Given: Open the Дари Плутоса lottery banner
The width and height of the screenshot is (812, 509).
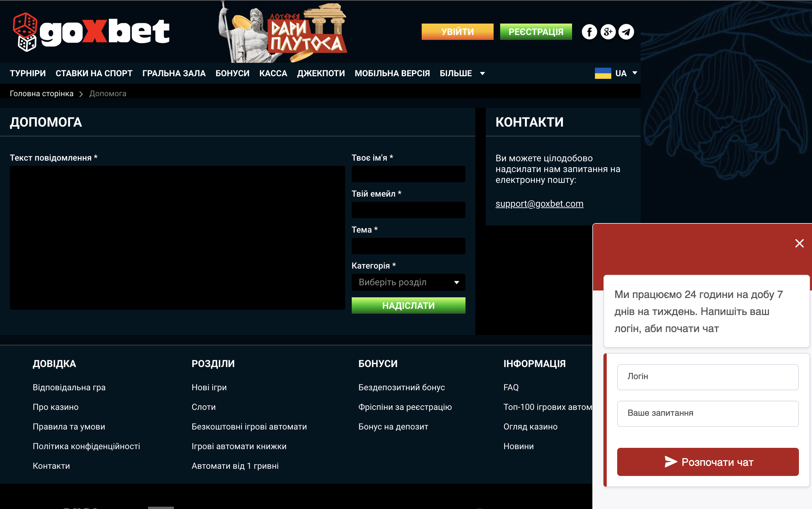Looking at the screenshot, I should 282,32.
